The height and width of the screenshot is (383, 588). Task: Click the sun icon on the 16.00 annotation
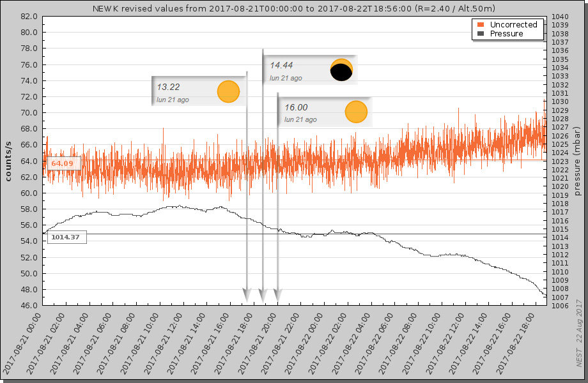click(x=356, y=112)
